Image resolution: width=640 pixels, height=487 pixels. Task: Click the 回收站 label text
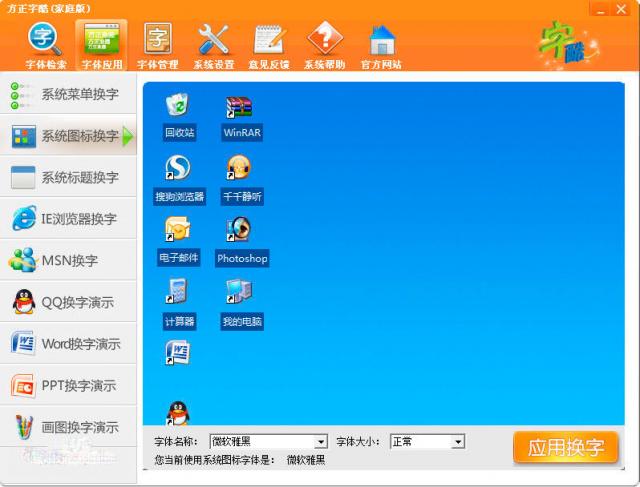coord(180,133)
